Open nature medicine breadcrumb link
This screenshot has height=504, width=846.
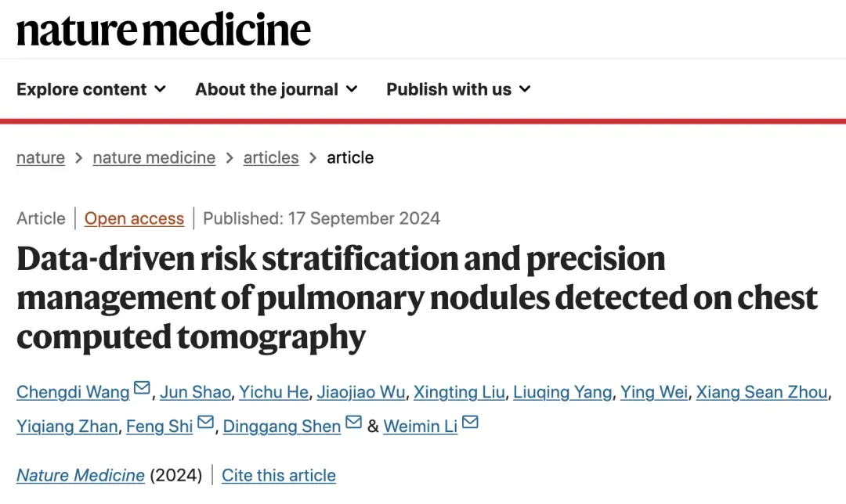[154, 157]
